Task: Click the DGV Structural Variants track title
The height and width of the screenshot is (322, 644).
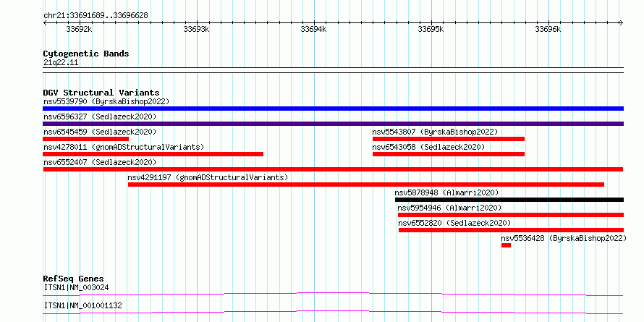Action: tap(101, 93)
